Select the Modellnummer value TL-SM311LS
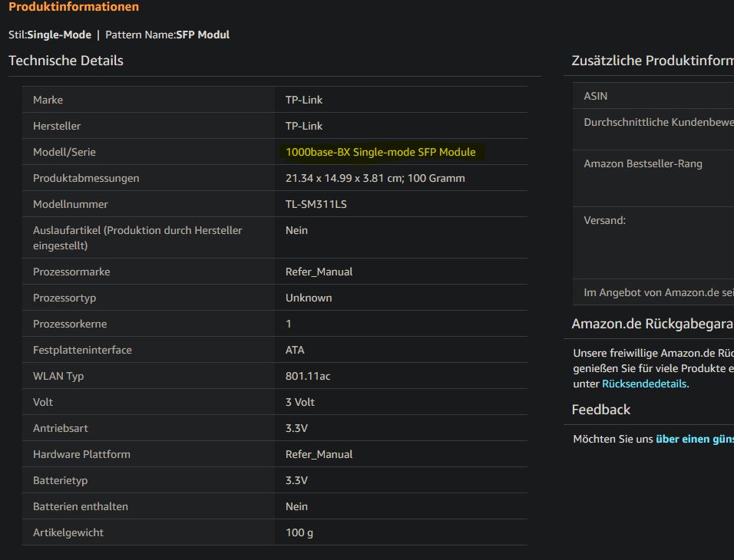 316,204
